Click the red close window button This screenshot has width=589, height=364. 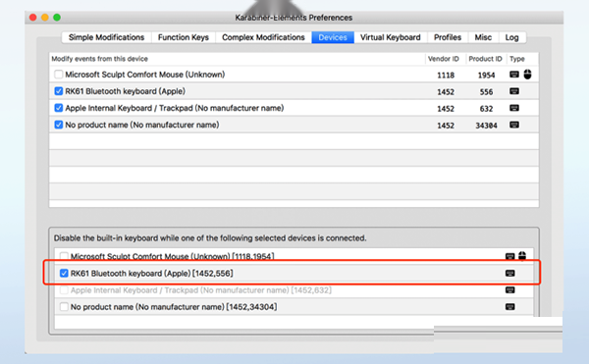[33, 18]
